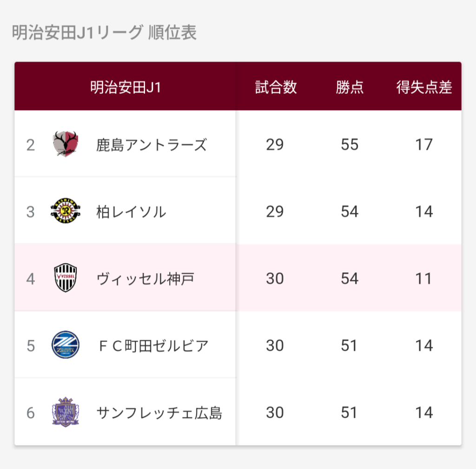Click the Sanfrecce Hiroshima team crest
This screenshot has height=469, width=476.
pos(66,412)
